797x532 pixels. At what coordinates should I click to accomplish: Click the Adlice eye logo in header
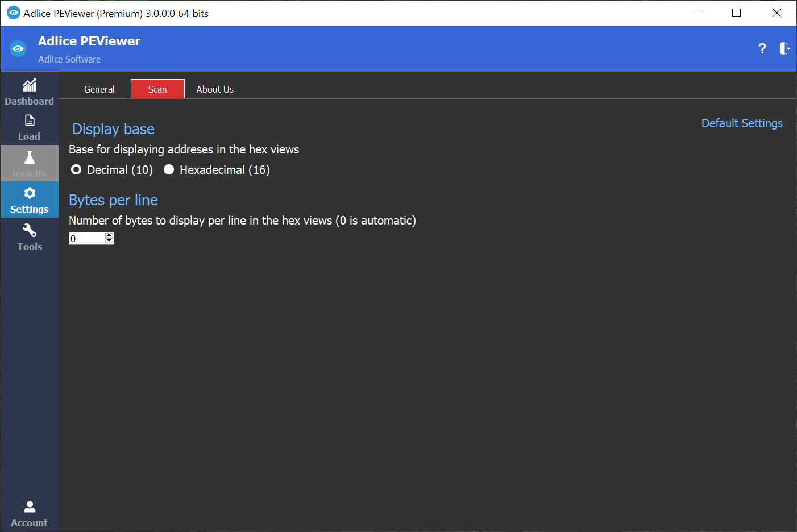click(18, 49)
